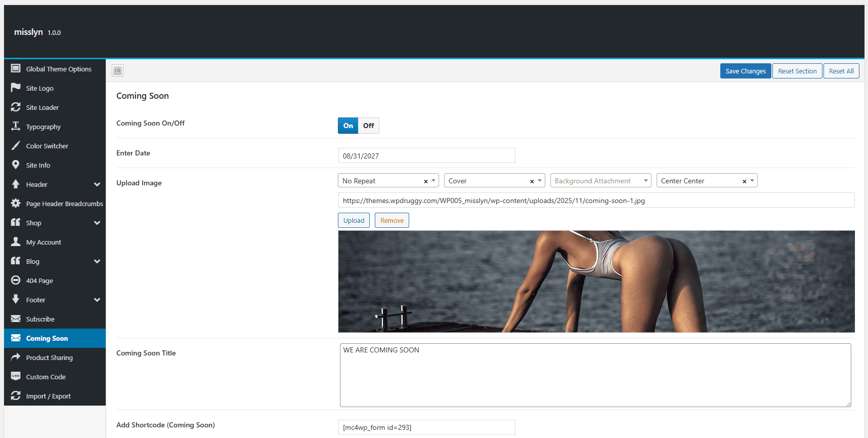Click the Remove image button
This screenshot has width=868, height=438.
coord(392,220)
